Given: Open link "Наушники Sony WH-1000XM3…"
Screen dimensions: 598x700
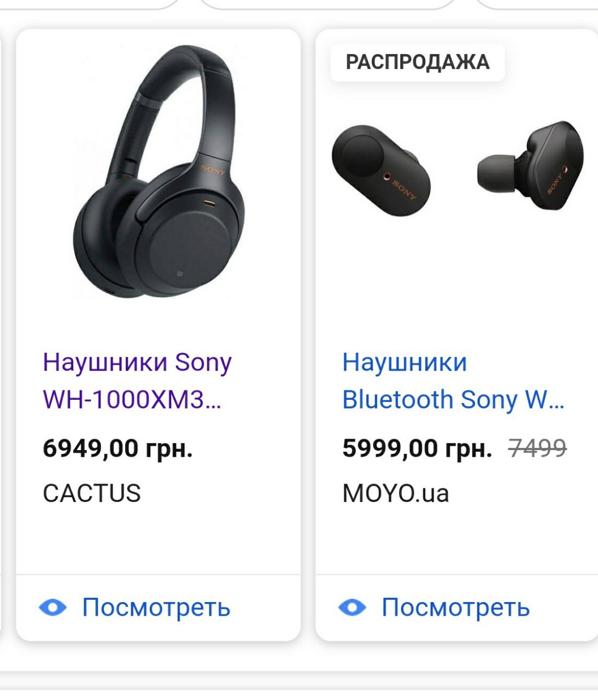Looking at the screenshot, I should pos(137,381).
